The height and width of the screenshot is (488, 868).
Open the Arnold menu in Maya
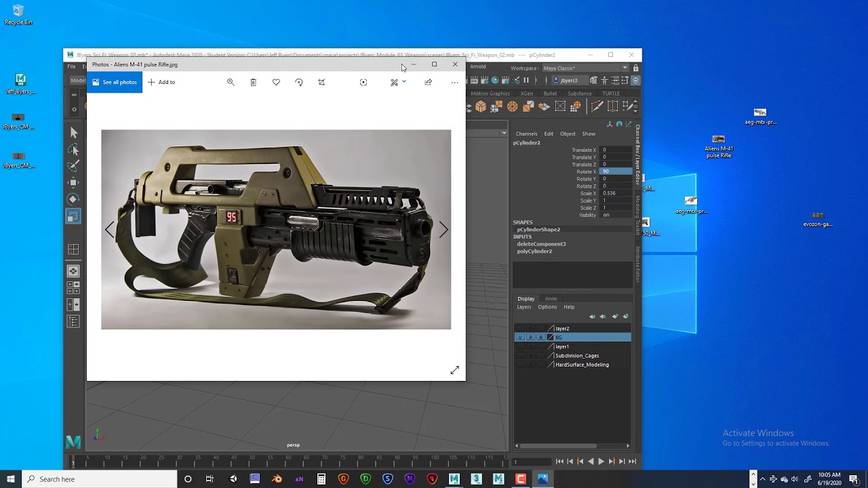pyautogui.click(x=478, y=66)
